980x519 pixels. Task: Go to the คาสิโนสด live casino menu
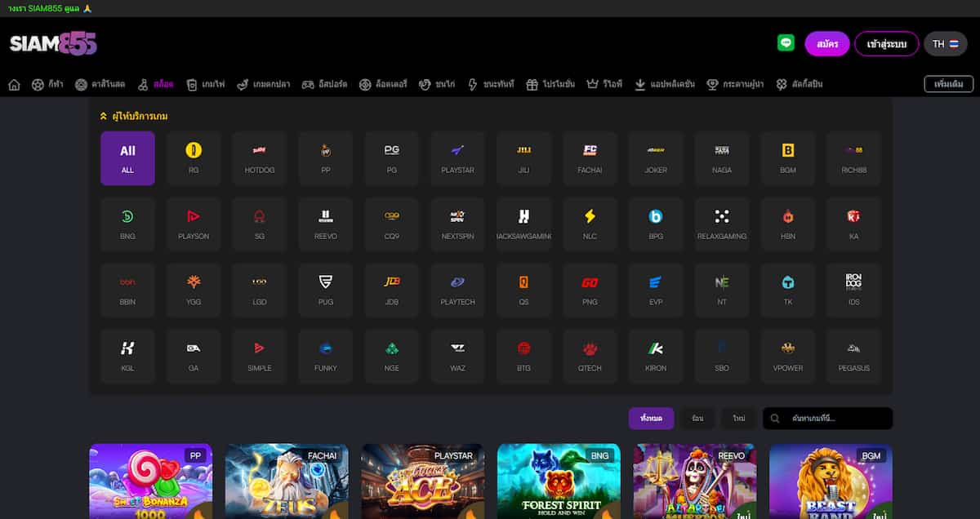coord(100,84)
